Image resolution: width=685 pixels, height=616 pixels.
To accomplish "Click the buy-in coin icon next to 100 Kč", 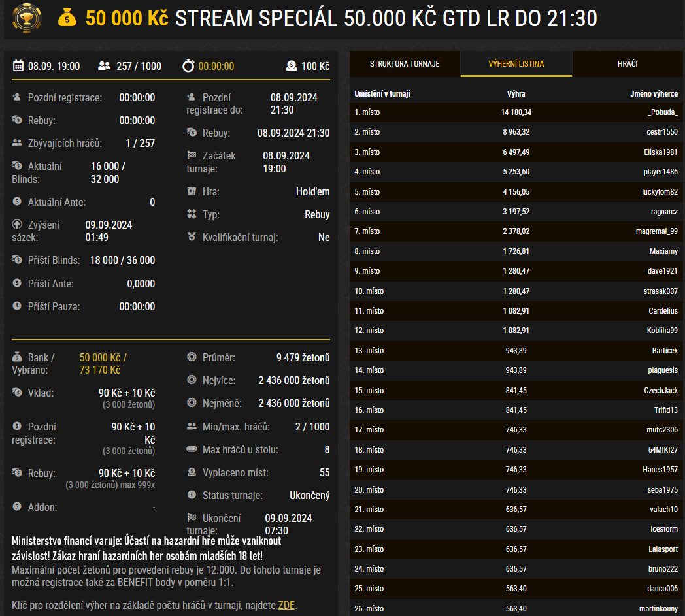I will pyautogui.click(x=292, y=66).
